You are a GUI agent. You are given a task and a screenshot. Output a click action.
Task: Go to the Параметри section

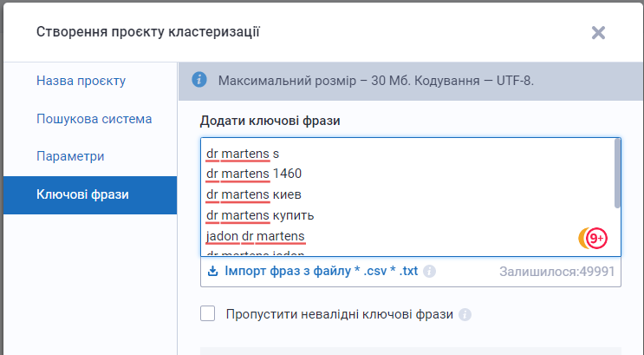(x=70, y=157)
